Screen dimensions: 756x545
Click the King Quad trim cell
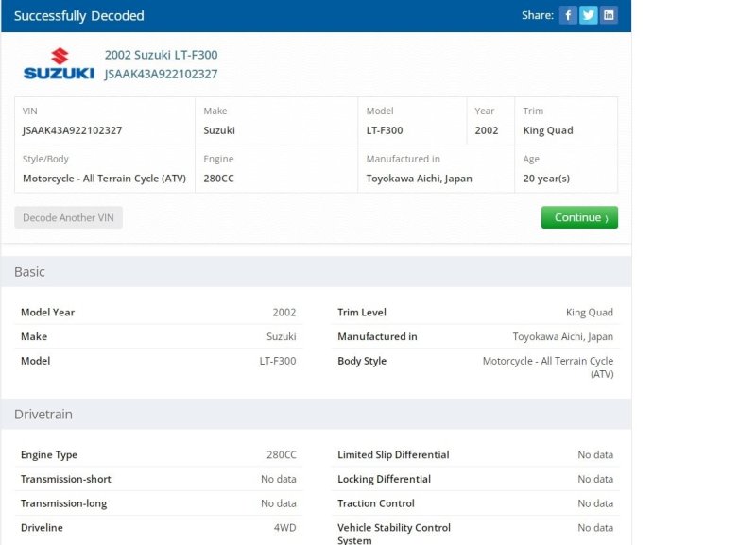pyautogui.click(x=566, y=121)
